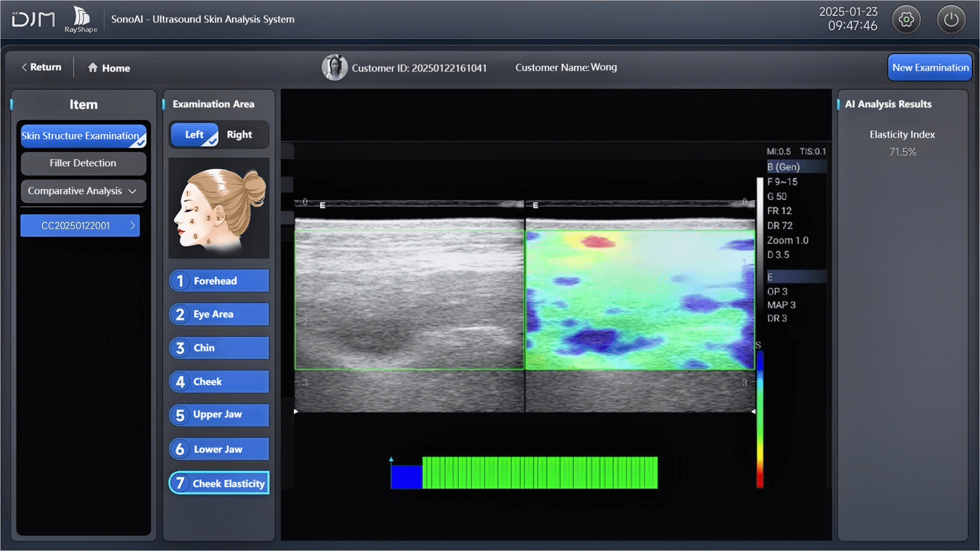The height and width of the screenshot is (551, 980).
Task: Click the elasticity color scale bar
Action: pos(759,418)
